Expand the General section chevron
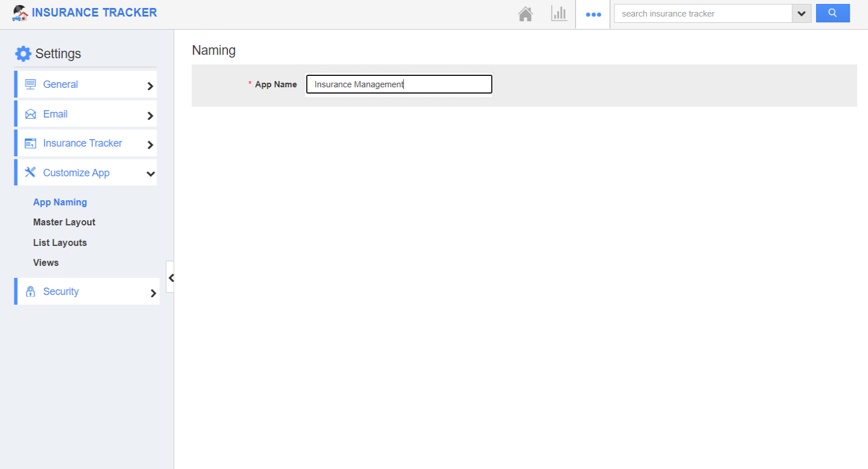This screenshot has height=469, width=868. coord(150,86)
